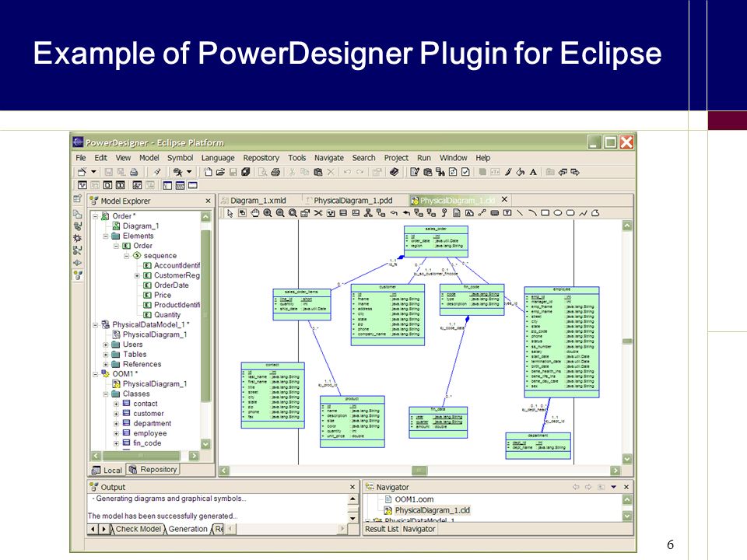Click the gear icon in left sidebar
The height and width of the screenshot is (560, 747).
pos(77,238)
